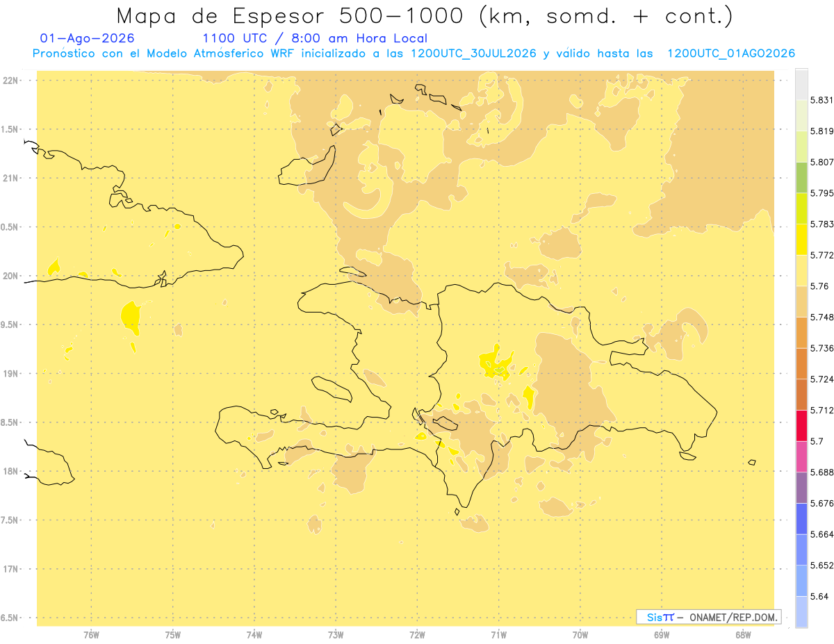The height and width of the screenshot is (644, 834).
Task: Select legend value '5.831'
Action: coord(821,100)
